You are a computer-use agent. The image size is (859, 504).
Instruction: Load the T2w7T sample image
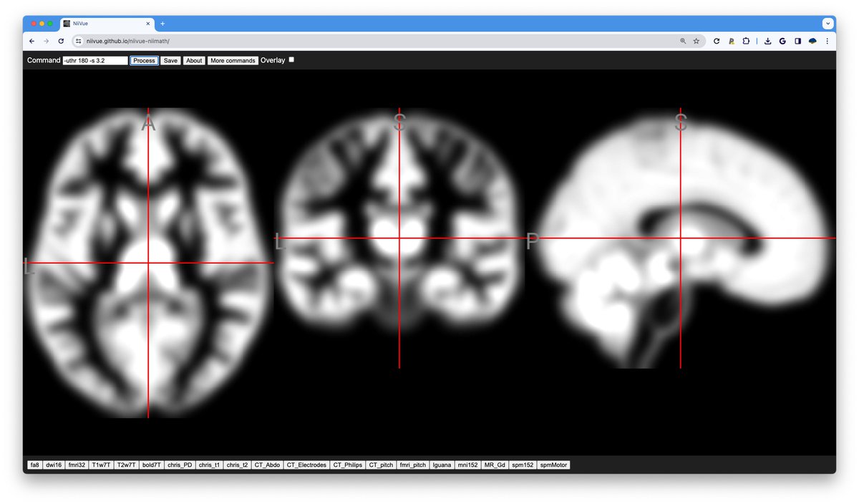point(127,465)
